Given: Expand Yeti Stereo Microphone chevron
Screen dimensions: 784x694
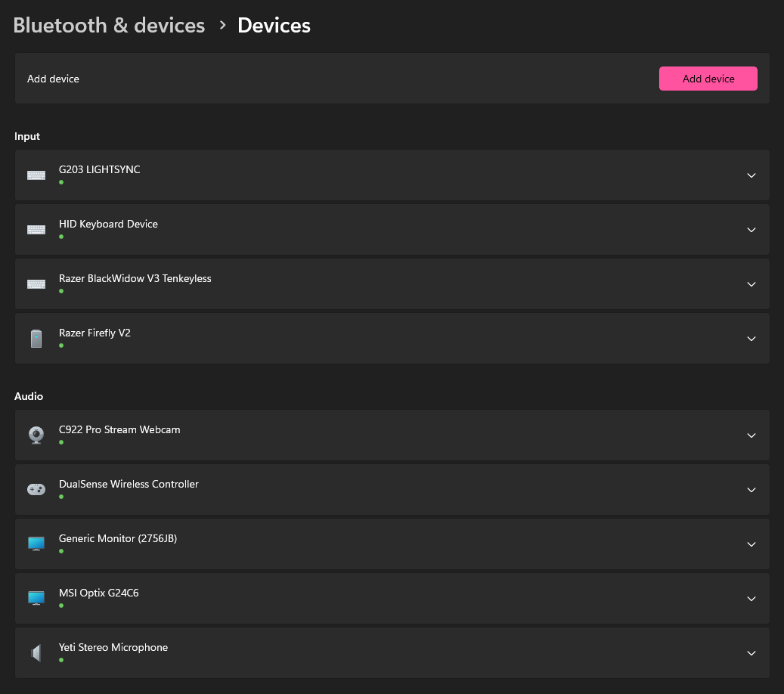Looking at the screenshot, I should coord(751,653).
